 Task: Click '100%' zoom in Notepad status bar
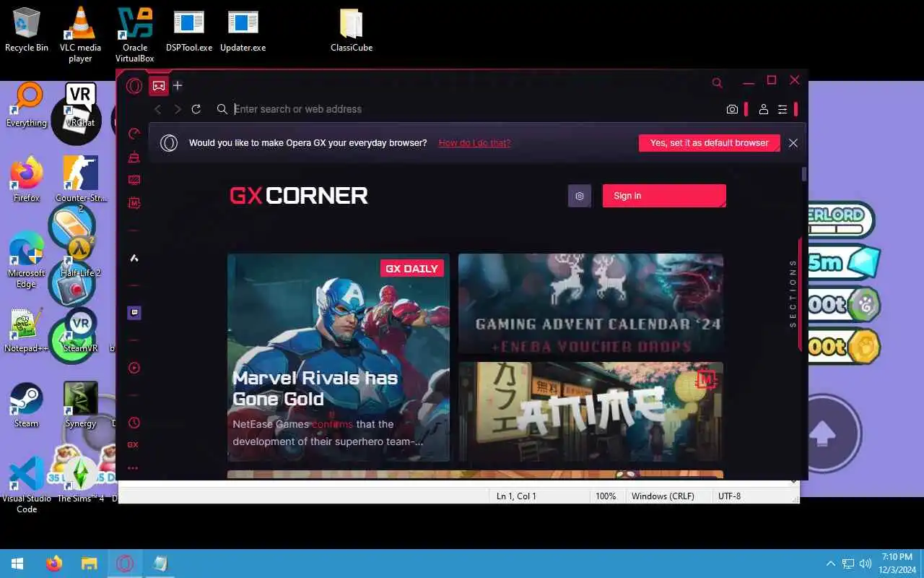pos(606,496)
